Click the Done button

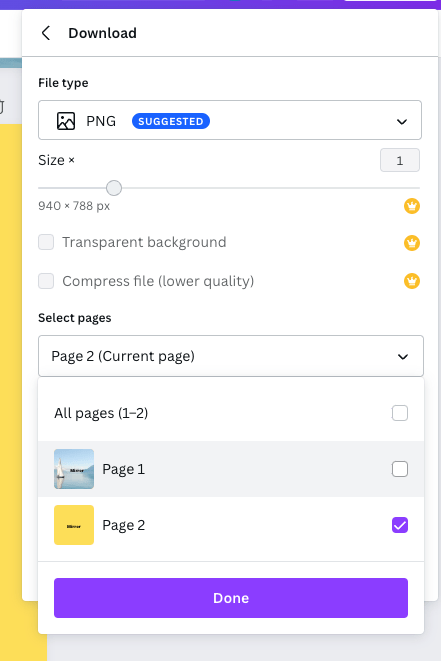pos(231,598)
